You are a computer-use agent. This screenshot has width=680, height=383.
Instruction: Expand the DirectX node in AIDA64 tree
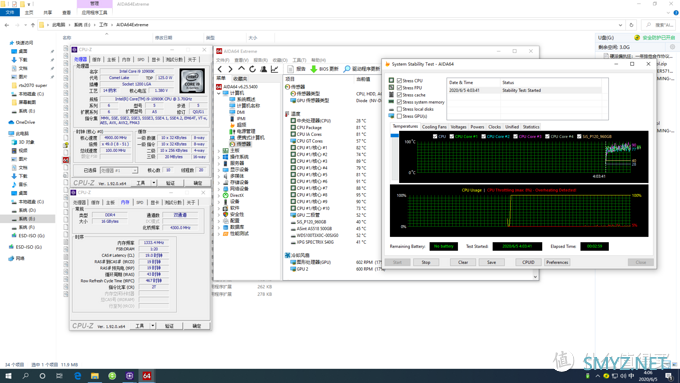219,195
